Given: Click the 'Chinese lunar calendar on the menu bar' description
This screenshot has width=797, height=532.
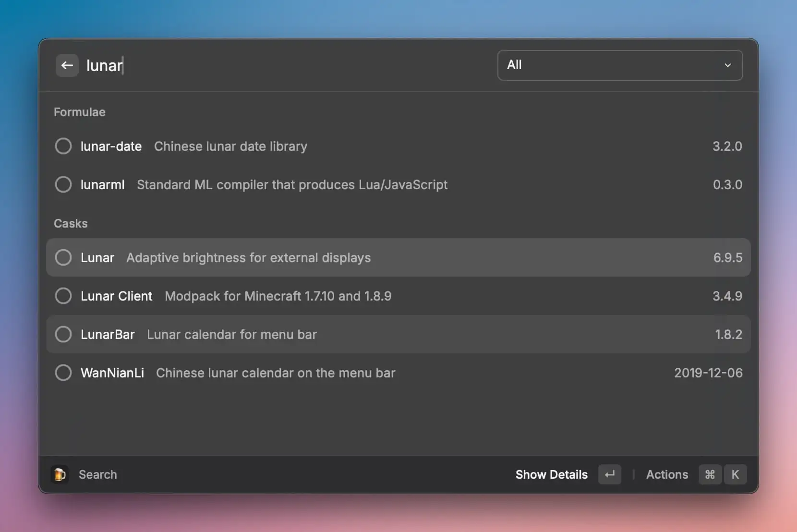Looking at the screenshot, I should point(276,373).
